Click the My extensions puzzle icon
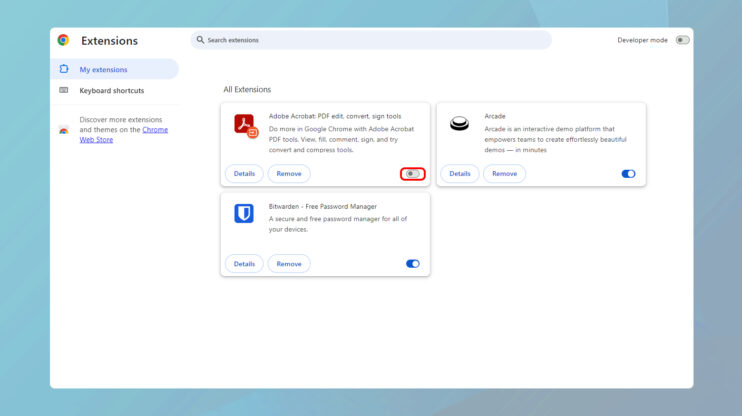Image resolution: width=742 pixels, height=416 pixels. (64, 69)
